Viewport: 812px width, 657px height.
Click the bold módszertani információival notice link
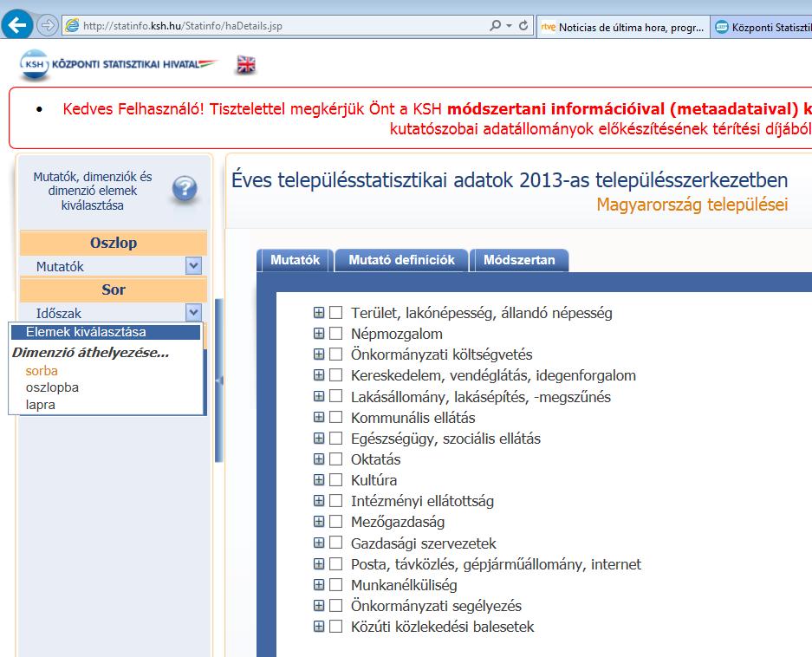(x=622, y=109)
